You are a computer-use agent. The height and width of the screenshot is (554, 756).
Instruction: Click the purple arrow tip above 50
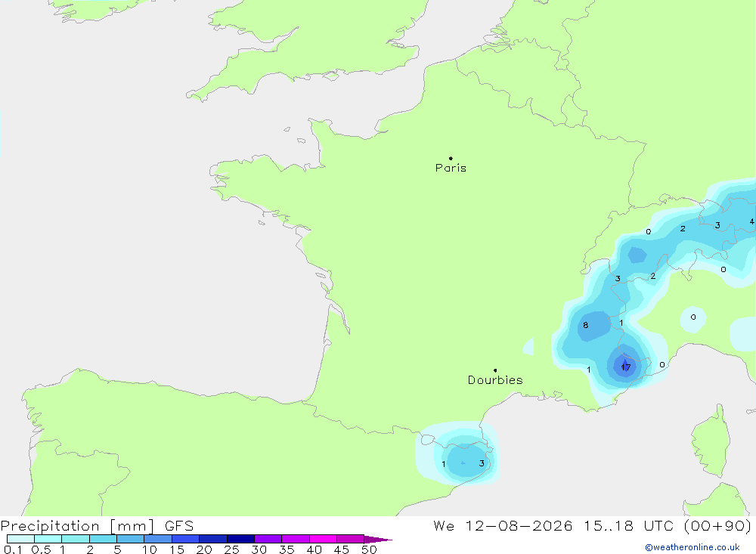click(x=378, y=540)
